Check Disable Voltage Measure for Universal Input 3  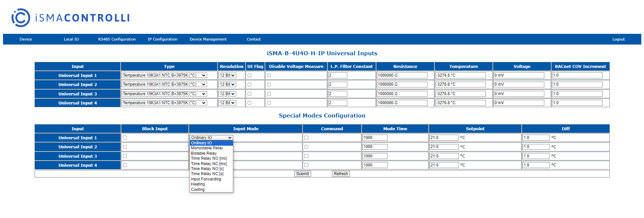[x=269, y=94]
